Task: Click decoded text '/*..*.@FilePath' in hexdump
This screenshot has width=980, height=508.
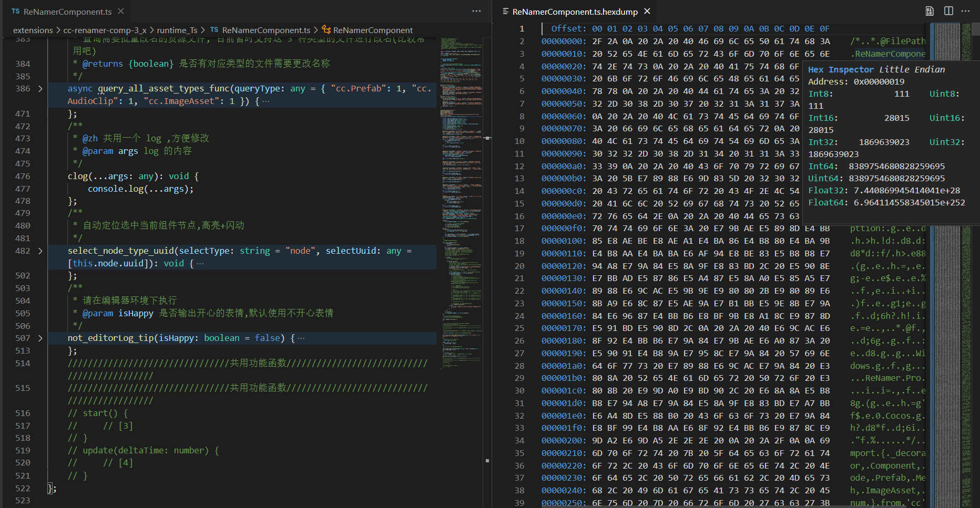Action: 888,42
